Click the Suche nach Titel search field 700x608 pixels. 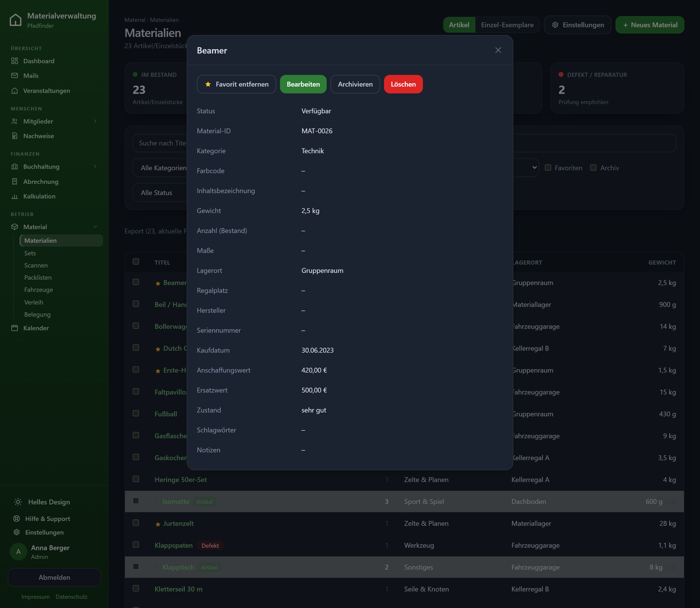160,143
